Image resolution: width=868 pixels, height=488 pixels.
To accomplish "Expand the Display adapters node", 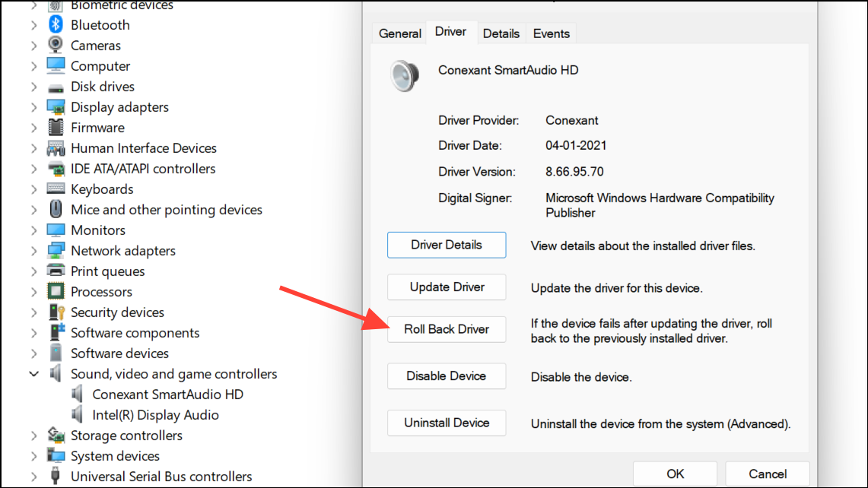I will tap(33, 107).
